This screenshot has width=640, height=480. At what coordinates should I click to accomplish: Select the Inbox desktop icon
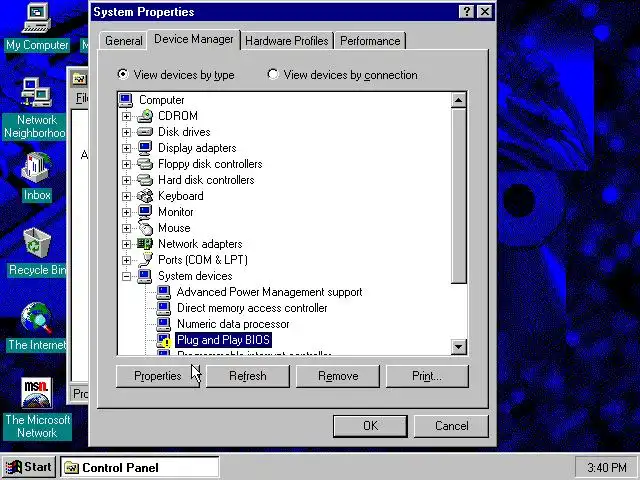pos(36,167)
